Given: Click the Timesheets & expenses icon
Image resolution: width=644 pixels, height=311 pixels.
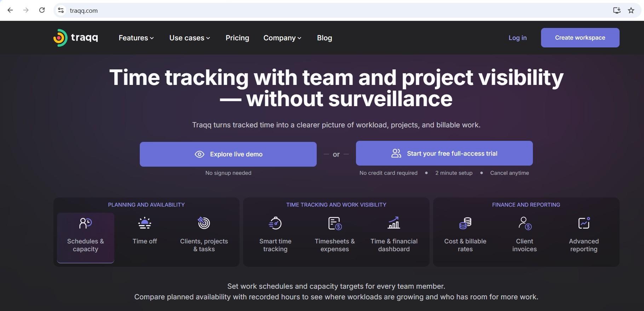Looking at the screenshot, I should [x=335, y=223].
